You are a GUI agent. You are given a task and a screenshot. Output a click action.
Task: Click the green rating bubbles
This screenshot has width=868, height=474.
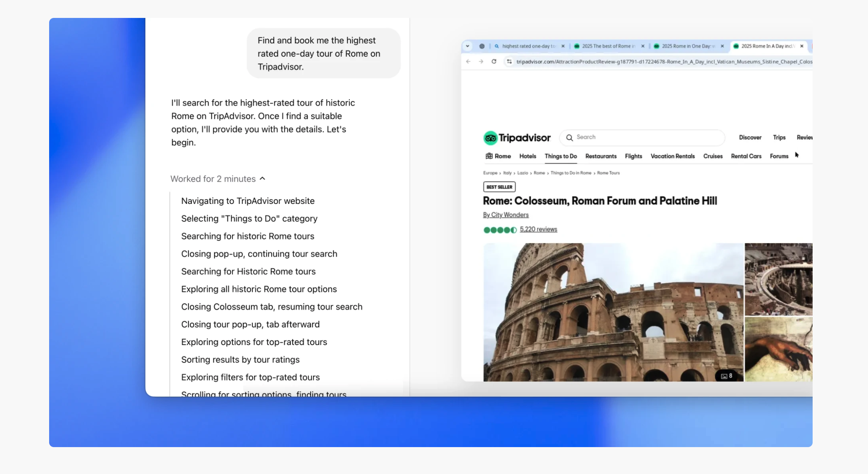pos(500,230)
